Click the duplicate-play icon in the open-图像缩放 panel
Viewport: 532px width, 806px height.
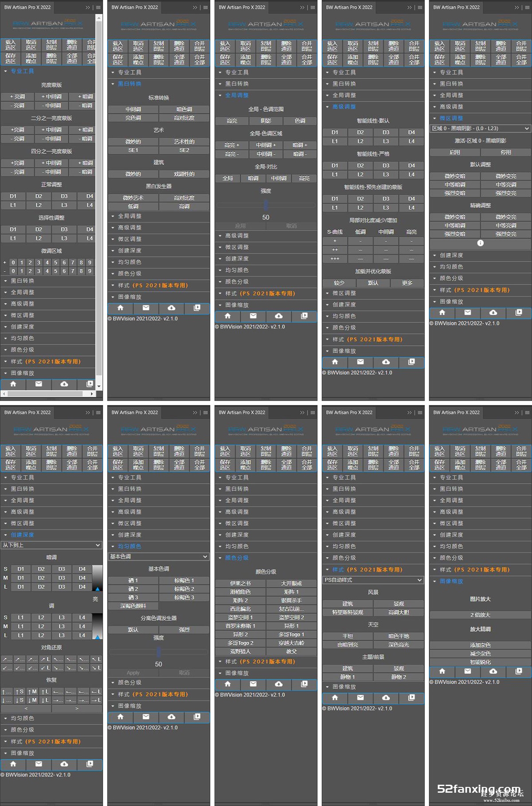pyautogui.click(x=519, y=671)
